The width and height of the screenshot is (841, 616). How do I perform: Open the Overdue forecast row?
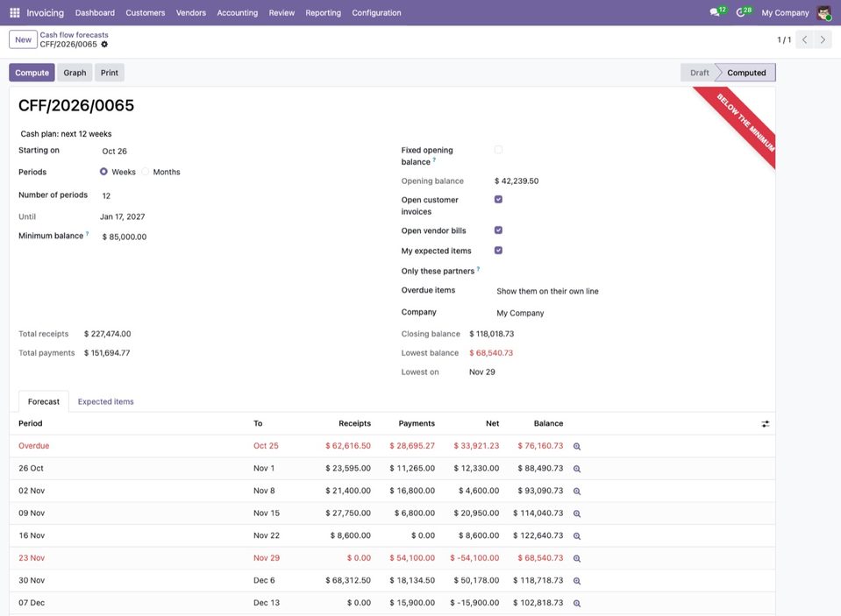(x=392, y=446)
